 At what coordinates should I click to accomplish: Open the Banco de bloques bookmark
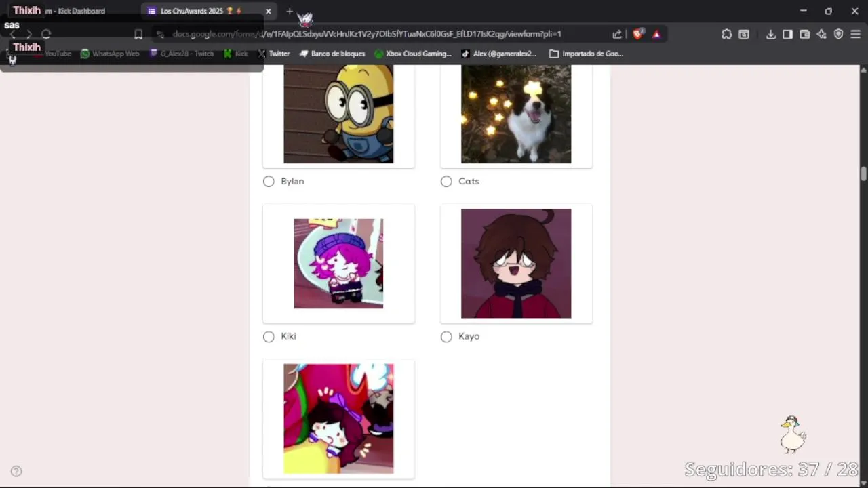click(x=332, y=54)
